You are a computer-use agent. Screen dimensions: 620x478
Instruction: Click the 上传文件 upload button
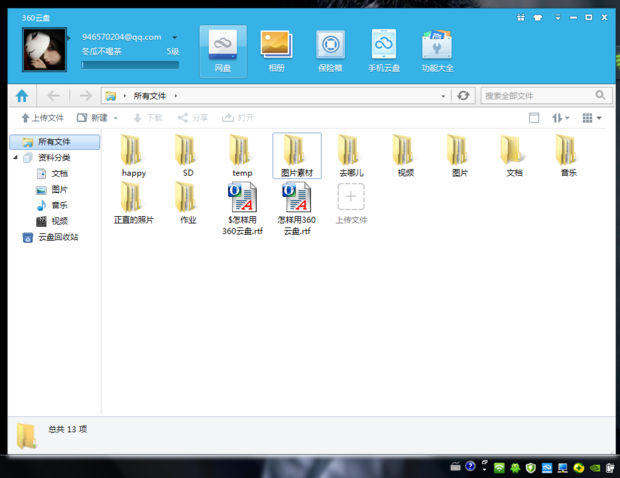(x=42, y=118)
